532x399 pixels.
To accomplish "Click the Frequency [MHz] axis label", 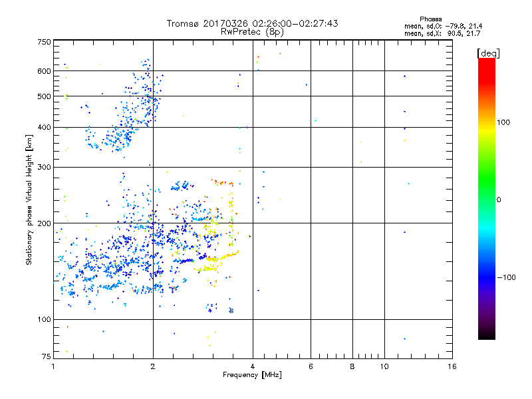I will pos(251,376).
